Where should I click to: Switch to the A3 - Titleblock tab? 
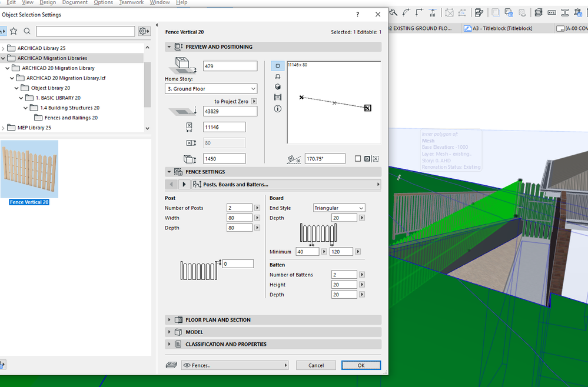tap(507, 28)
